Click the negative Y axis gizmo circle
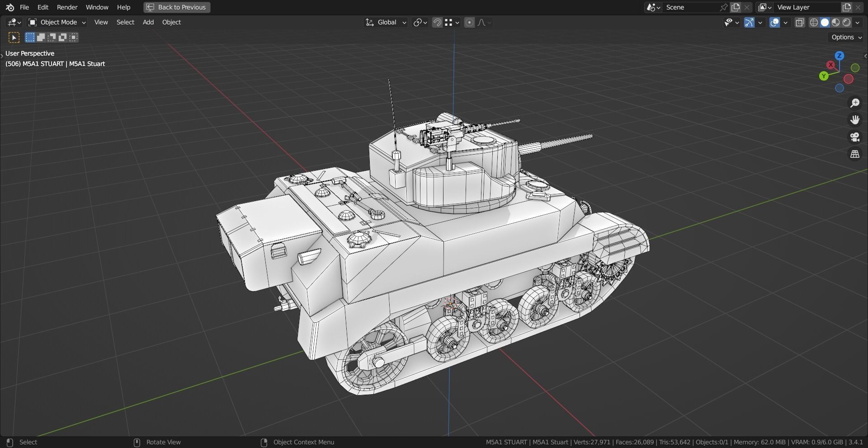868x448 pixels. 855,68
